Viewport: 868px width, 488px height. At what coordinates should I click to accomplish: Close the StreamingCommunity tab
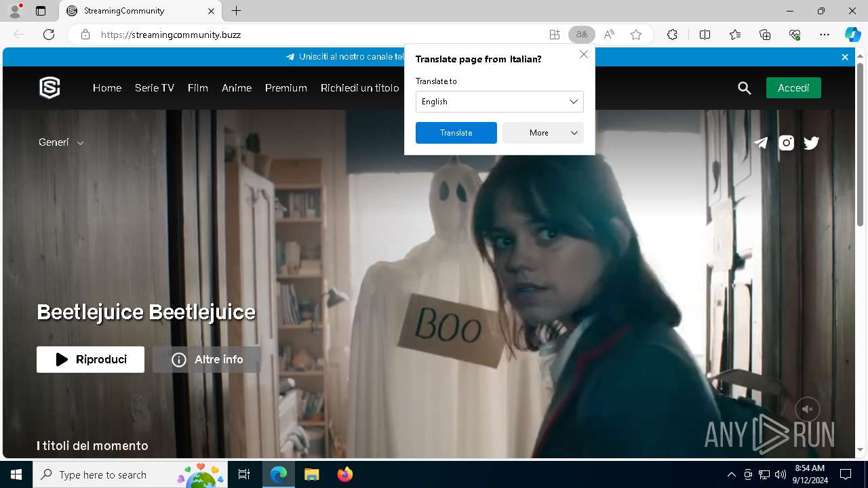pos(210,11)
